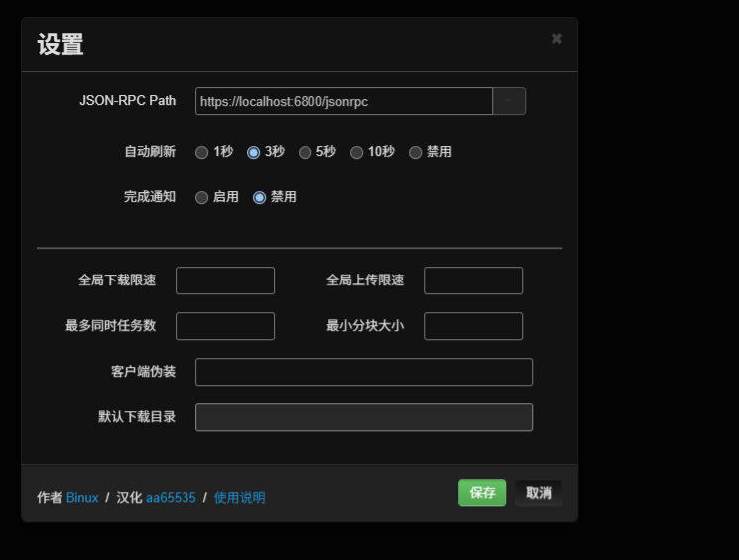Click the green 保存 button
Viewport: 739px width, 560px height.
pyautogui.click(x=482, y=493)
